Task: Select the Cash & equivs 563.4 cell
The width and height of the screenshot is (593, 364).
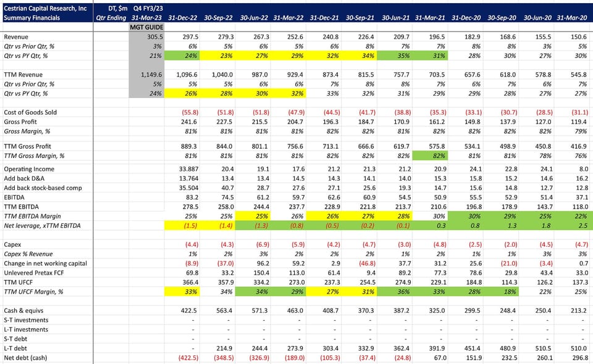Action: 217,310
